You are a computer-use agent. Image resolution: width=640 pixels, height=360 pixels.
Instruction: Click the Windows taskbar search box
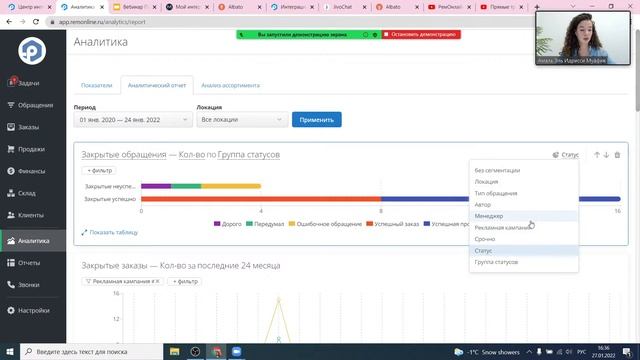[x=91, y=352]
